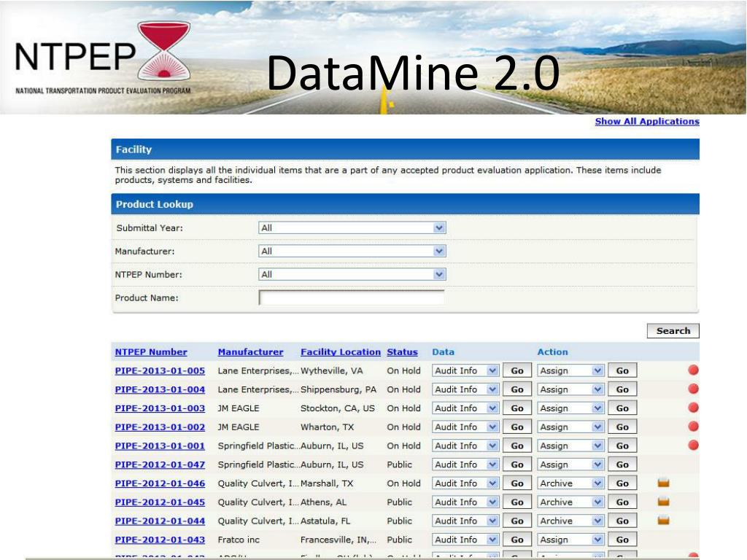Sort by the Facility Location column header
The image size is (747, 560).
[x=341, y=352]
